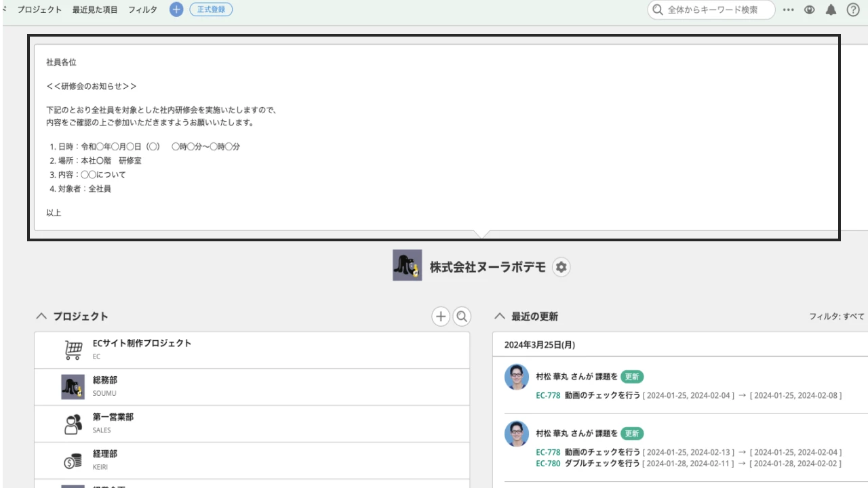Click the shopping cart icon of ECサイト制作プロジェクト
Image resolution: width=868 pixels, height=488 pixels.
point(73,349)
